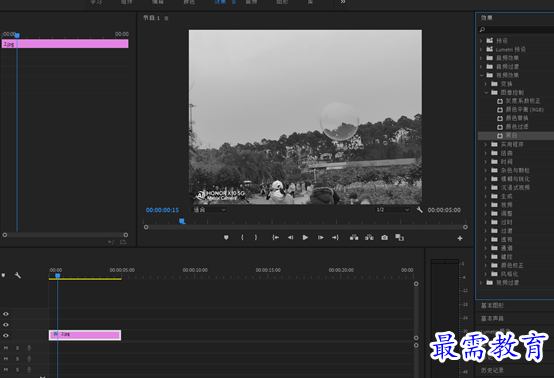Open the 节目: 1 panel menu icon
554x378 pixels.
coord(166,18)
